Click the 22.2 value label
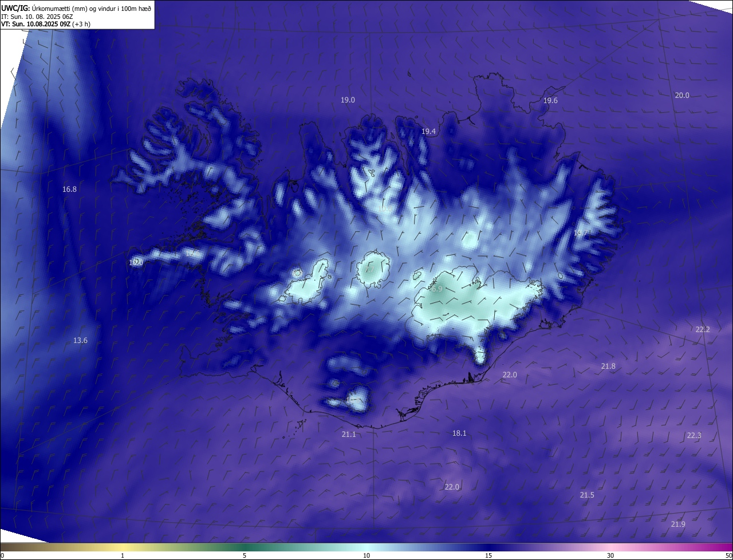 (x=703, y=329)
